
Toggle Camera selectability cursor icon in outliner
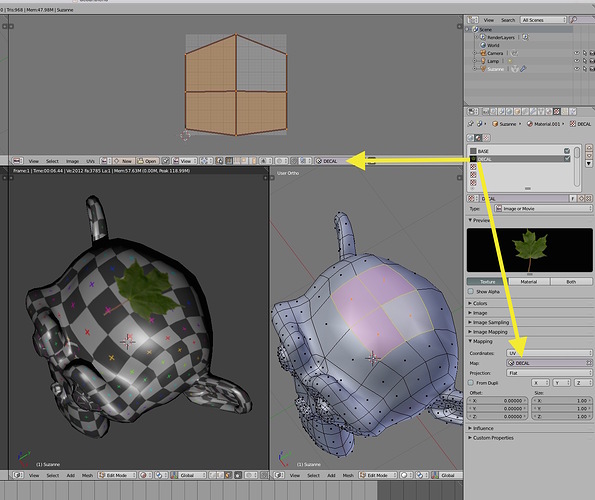click(x=585, y=53)
